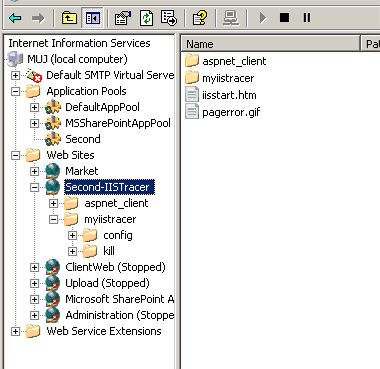The image size is (380, 369).
Task: Click the MUJ computer icon
Action: [x=15, y=59]
